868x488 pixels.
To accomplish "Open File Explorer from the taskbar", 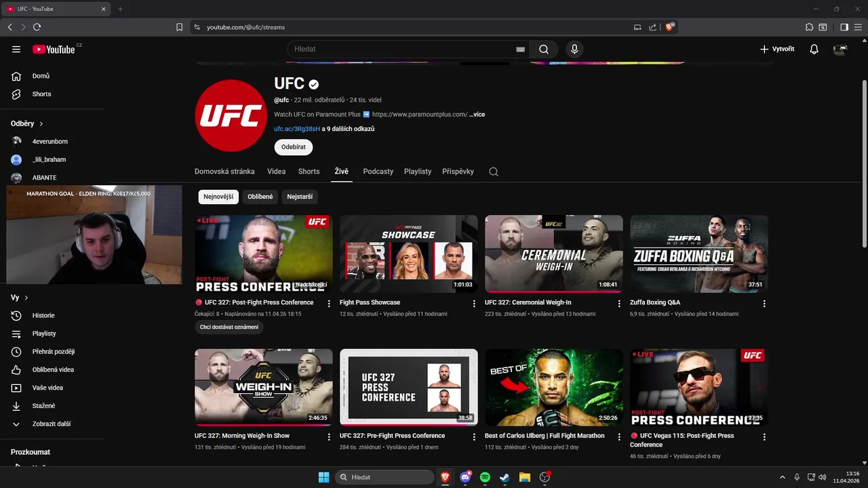I will (524, 477).
